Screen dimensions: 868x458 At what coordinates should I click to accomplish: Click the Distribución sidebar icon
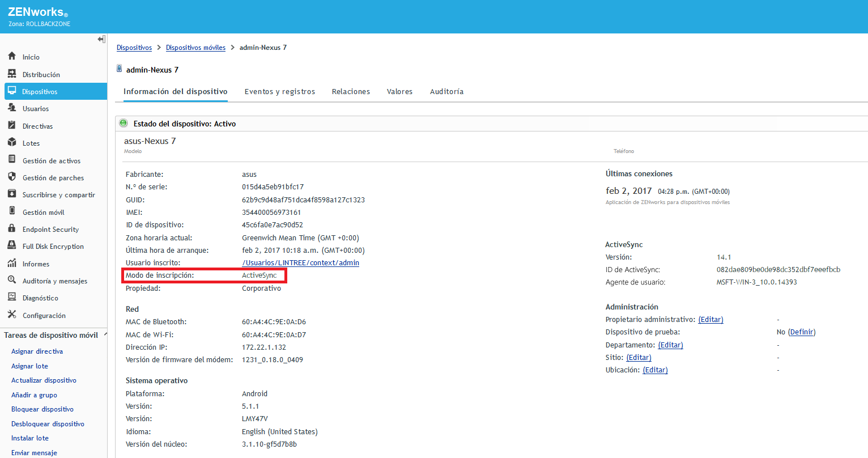12,74
